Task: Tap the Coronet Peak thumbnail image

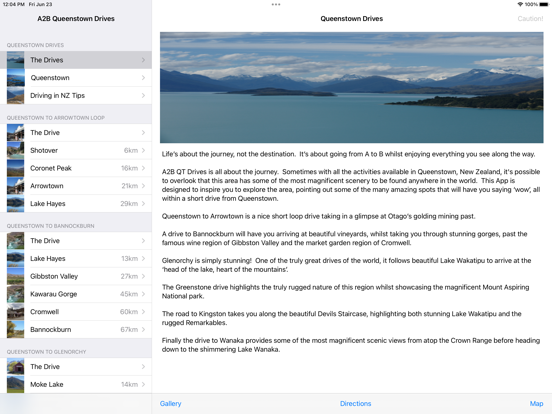Action: [x=15, y=168]
